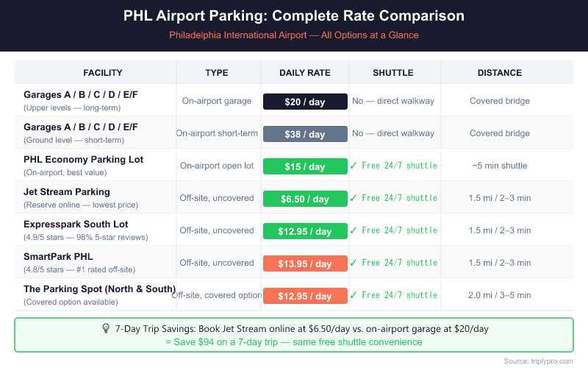Click the DISTANCE column header

pyautogui.click(x=500, y=73)
